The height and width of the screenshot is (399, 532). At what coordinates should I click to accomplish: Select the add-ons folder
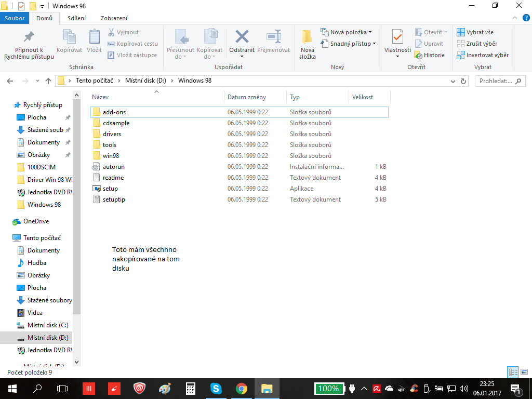click(239, 112)
